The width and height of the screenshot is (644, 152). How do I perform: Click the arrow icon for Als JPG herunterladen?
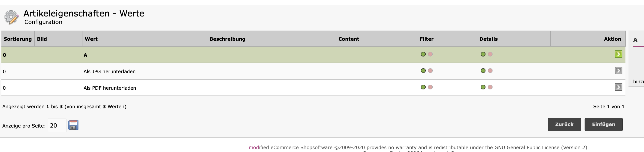click(618, 71)
